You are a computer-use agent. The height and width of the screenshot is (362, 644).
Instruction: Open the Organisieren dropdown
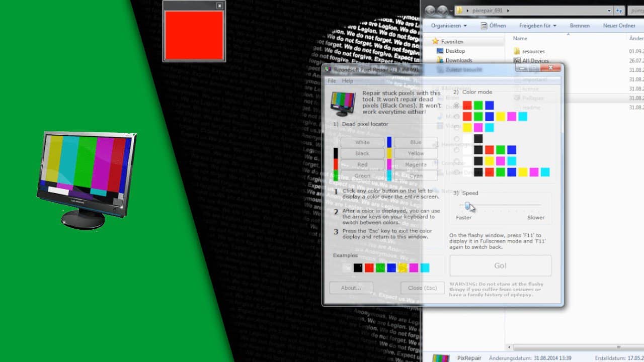point(449,26)
